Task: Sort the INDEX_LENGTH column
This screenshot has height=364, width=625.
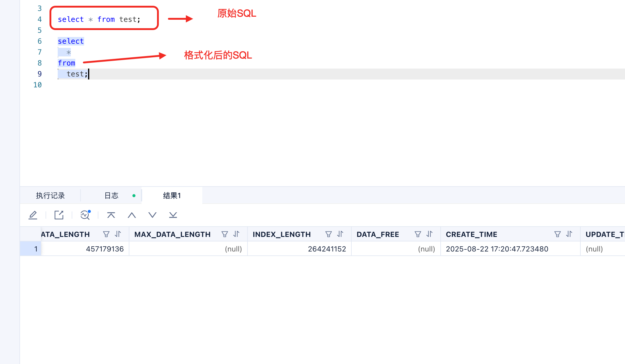Action: 340,234
